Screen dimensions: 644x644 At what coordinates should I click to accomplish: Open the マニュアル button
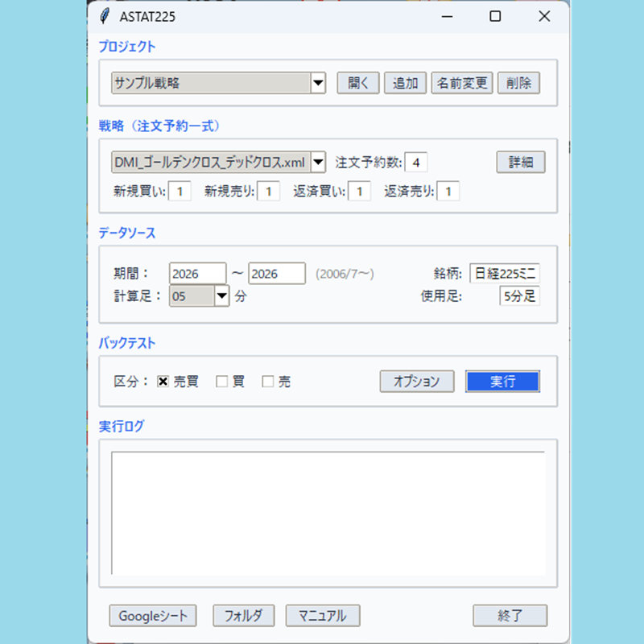click(x=322, y=616)
